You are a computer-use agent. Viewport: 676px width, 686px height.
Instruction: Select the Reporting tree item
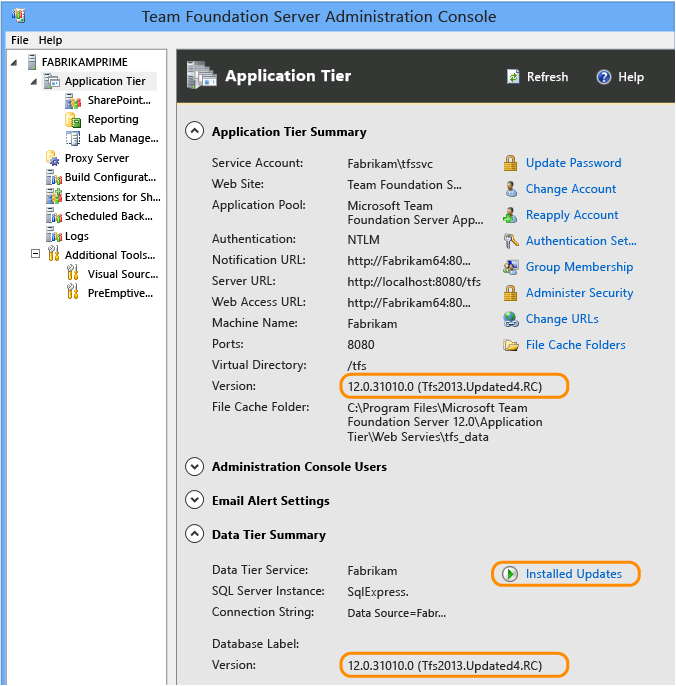pos(113,119)
